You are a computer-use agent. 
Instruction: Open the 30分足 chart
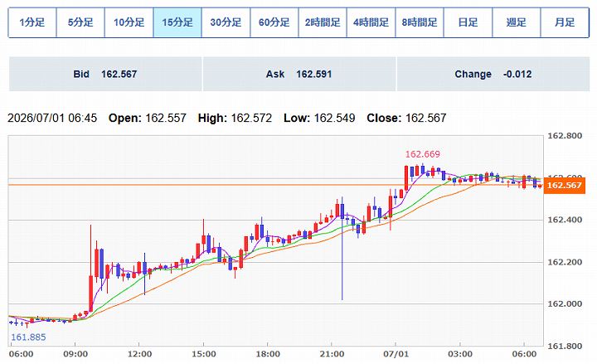pyautogui.click(x=226, y=22)
